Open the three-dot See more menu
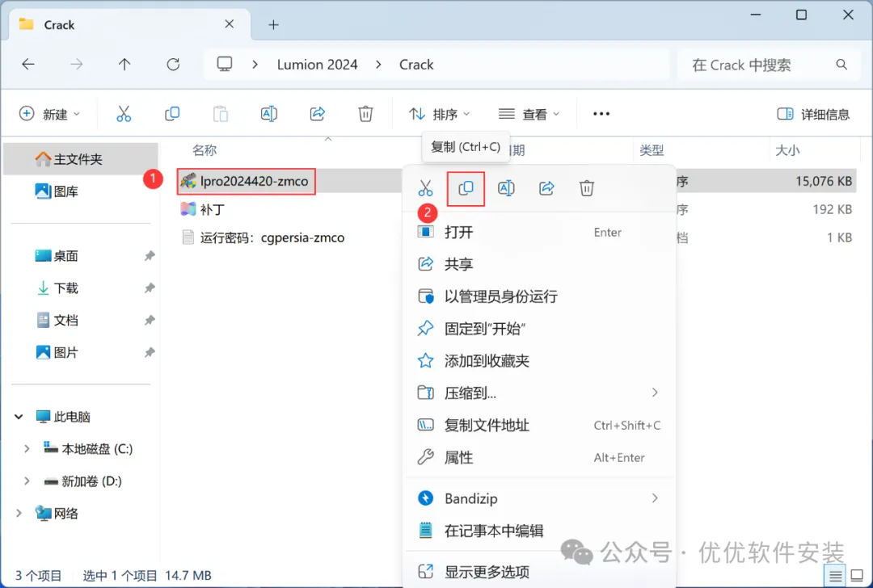The width and height of the screenshot is (873, 588). coord(601,114)
